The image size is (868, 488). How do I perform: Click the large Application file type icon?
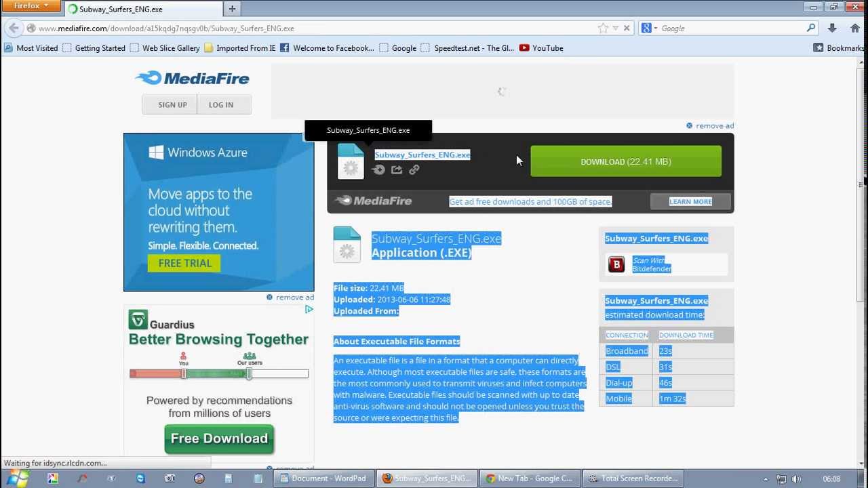(347, 245)
